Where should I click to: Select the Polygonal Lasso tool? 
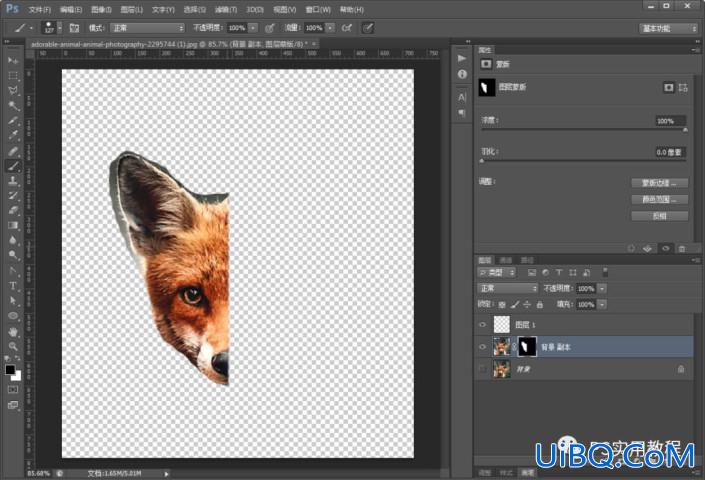click(x=13, y=90)
